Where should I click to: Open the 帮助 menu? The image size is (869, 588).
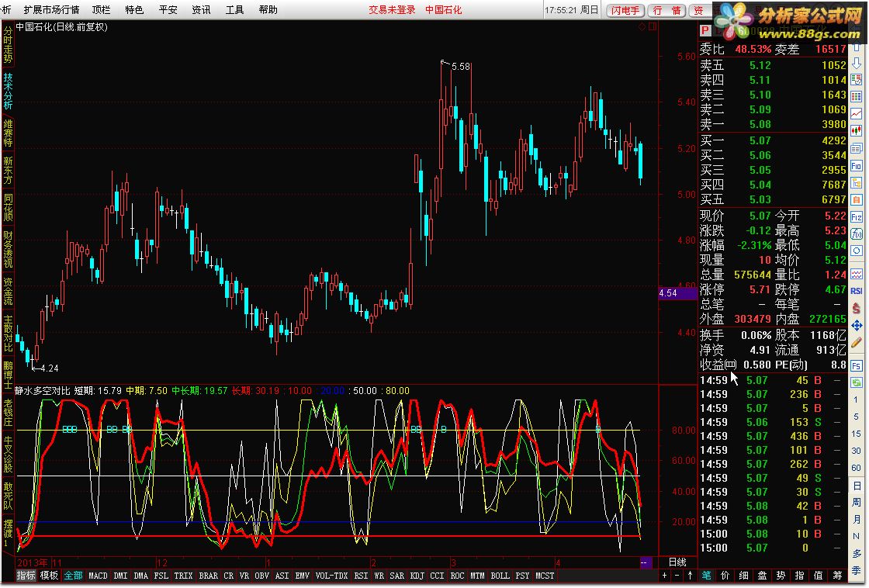click(268, 10)
